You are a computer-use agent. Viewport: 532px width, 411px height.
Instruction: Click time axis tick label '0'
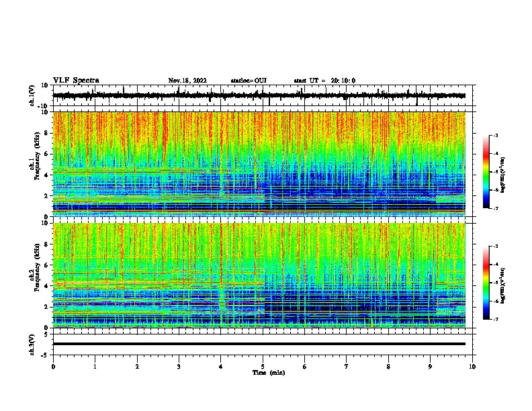point(53,367)
